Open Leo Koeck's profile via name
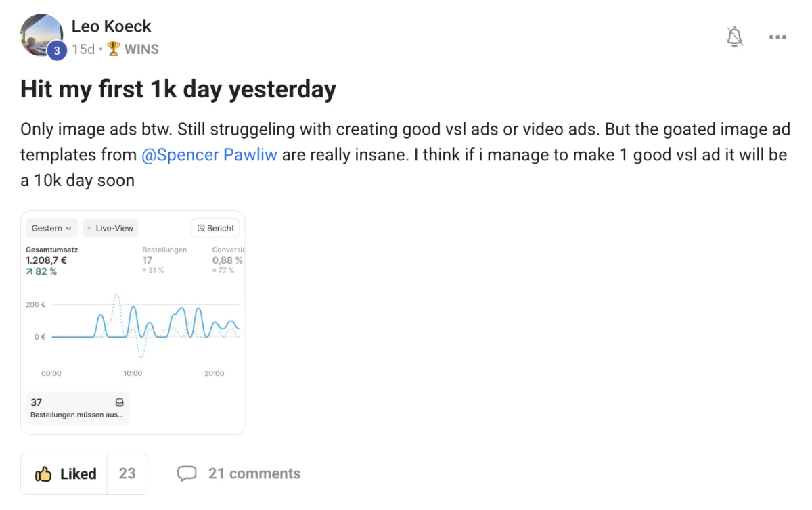The width and height of the screenshot is (812, 510). pyautogui.click(x=111, y=26)
